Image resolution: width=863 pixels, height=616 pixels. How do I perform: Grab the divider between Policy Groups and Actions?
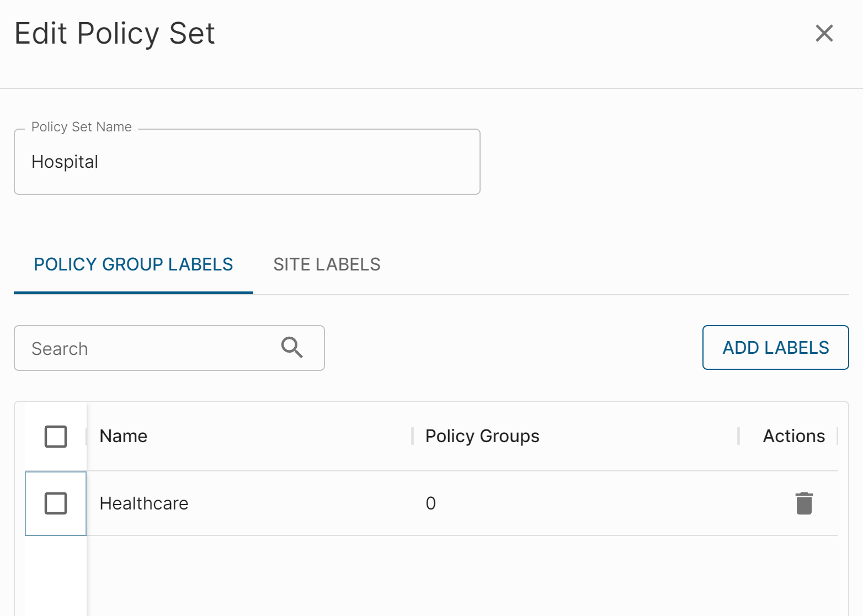click(738, 436)
